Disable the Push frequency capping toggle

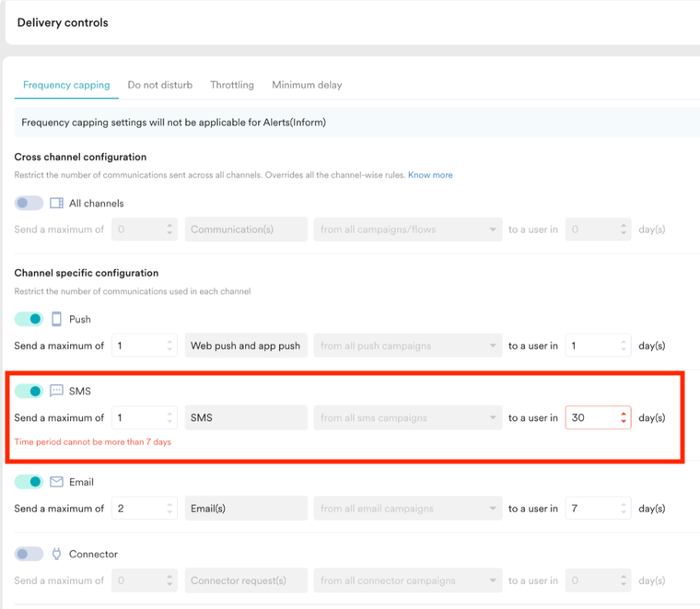coord(29,319)
